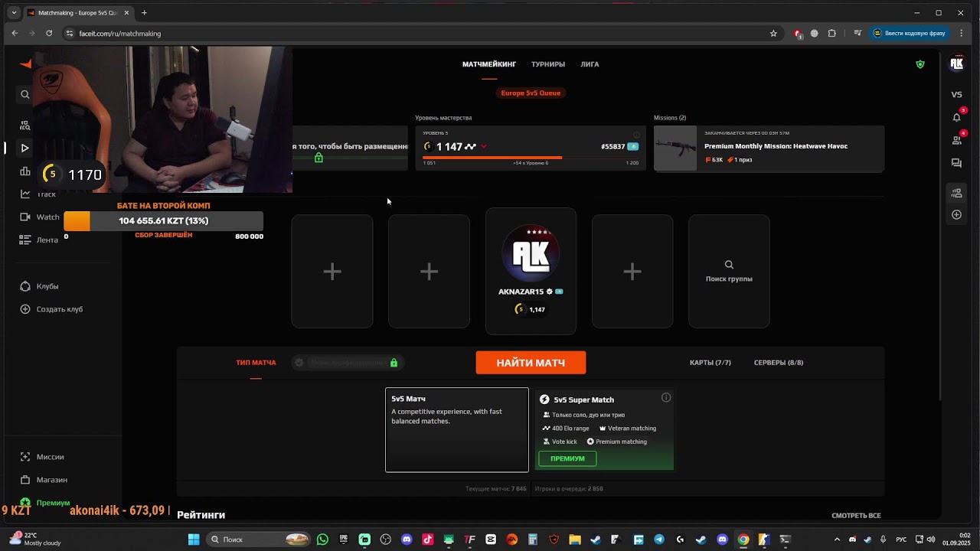Open Премиум in the left sidebar
The width and height of the screenshot is (980, 551).
(x=44, y=503)
